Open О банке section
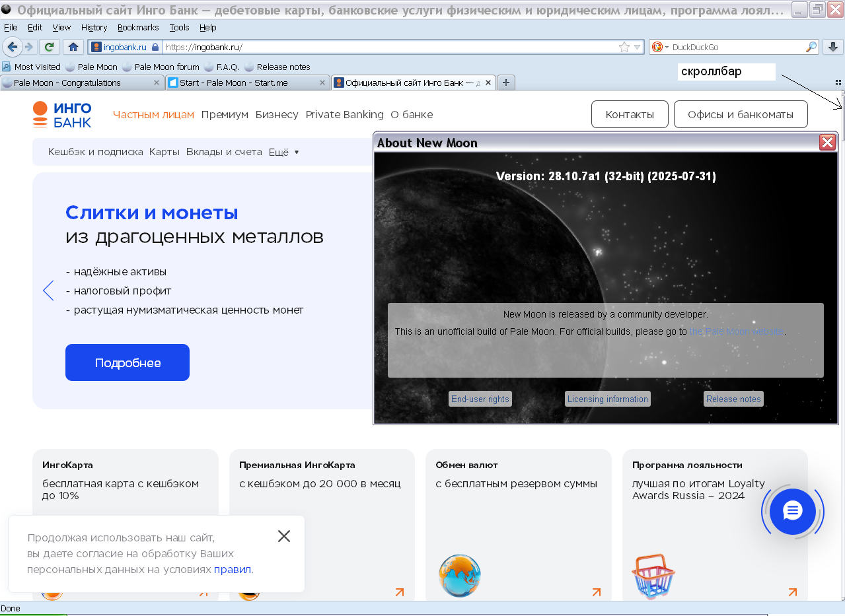The width and height of the screenshot is (845, 616). (412, 114)
